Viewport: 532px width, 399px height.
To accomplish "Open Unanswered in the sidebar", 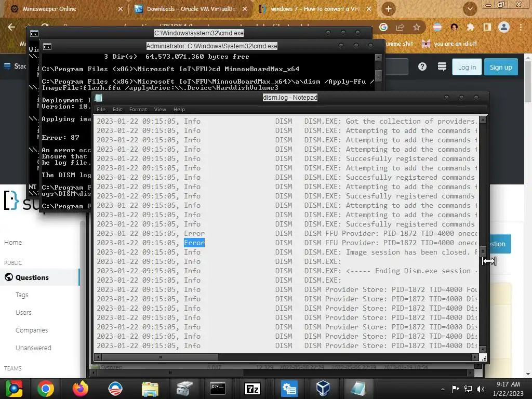I will click(33, 348).
